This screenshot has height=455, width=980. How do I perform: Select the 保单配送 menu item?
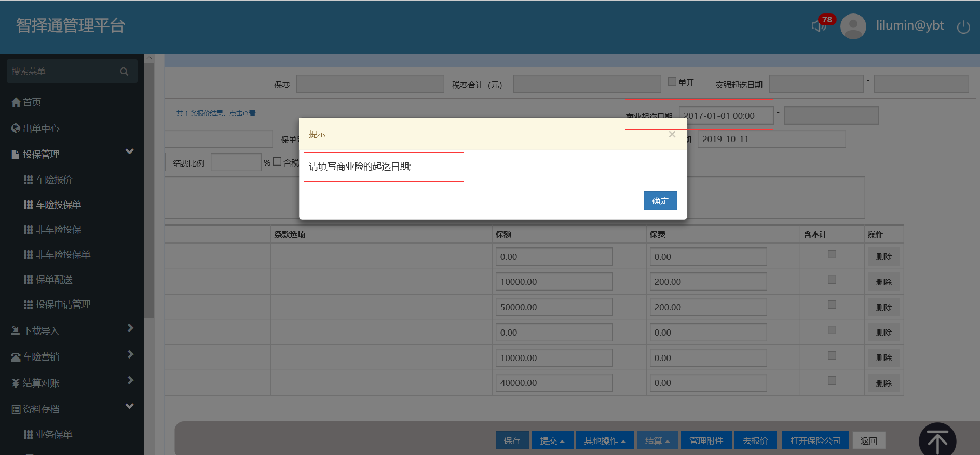(54, 279)
